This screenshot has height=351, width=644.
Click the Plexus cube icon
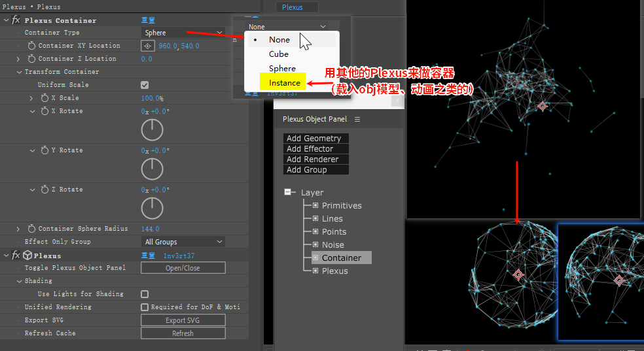click(x=27, y=256)
